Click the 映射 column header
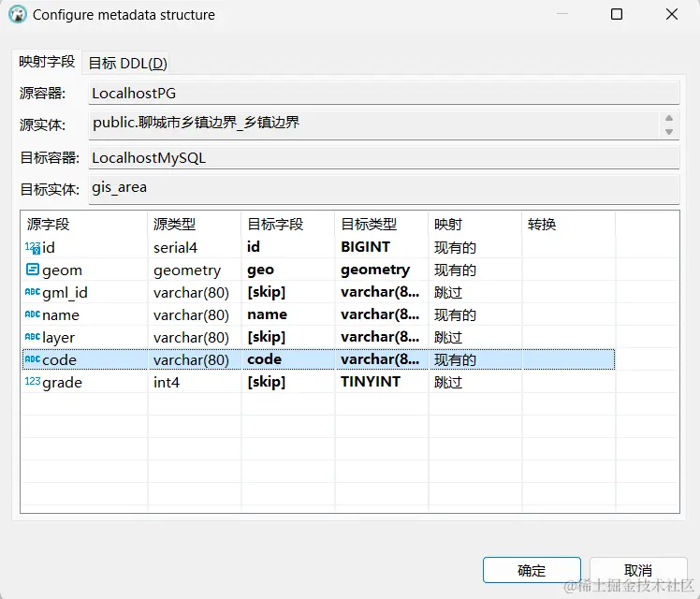Screen dimensions: 700x599 coord(475,224)
